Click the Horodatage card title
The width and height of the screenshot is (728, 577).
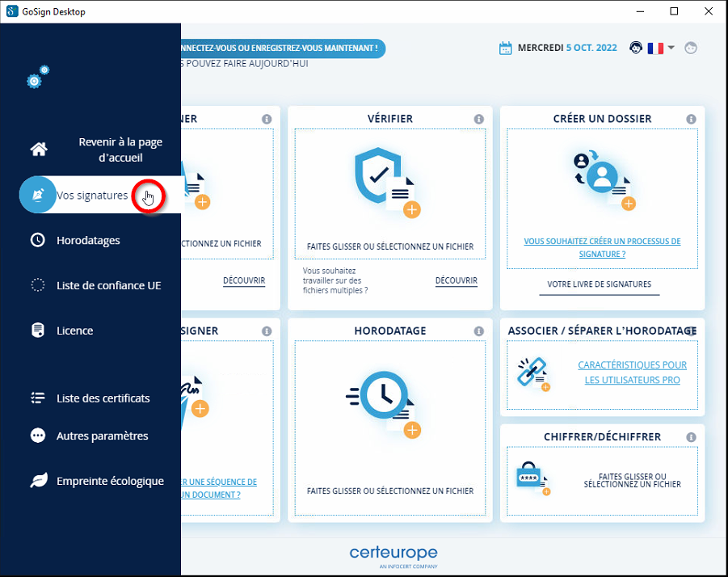(390, 331)
